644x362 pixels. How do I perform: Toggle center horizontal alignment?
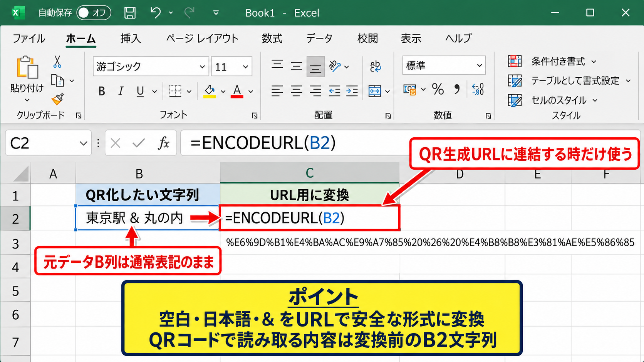[296, 91]
